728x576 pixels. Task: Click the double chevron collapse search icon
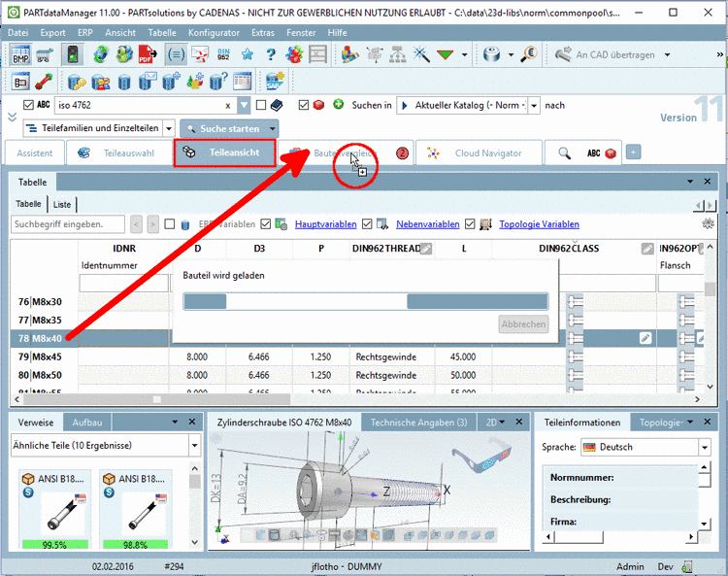(x=12, y=117)
